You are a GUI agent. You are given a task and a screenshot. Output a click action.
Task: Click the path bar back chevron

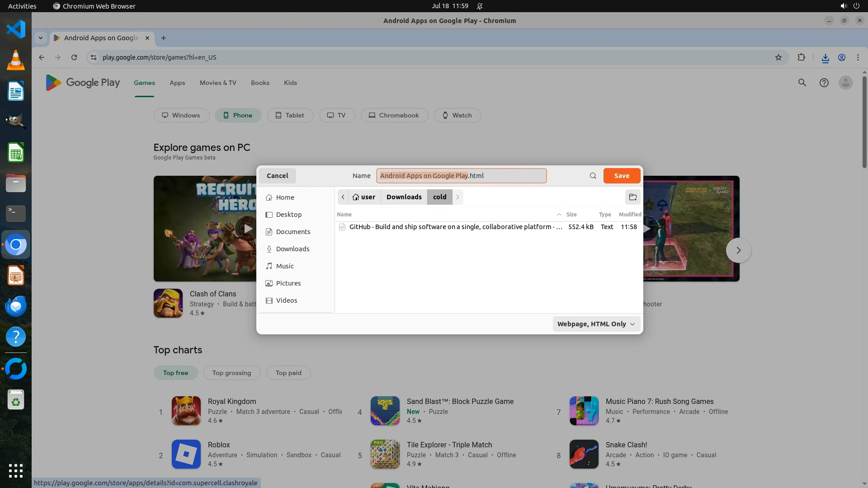pyautogui.click(x=343, y=197)
